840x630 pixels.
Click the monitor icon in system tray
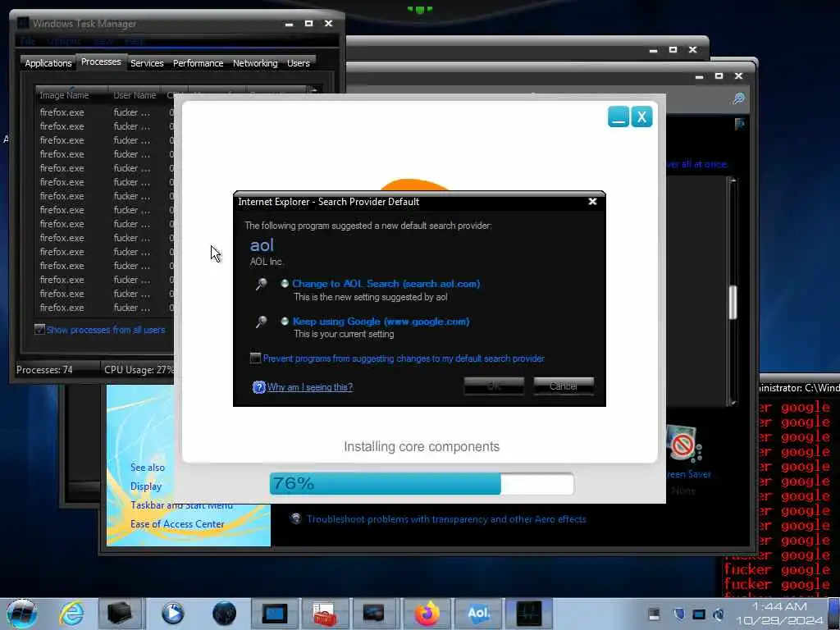[699, 614]
